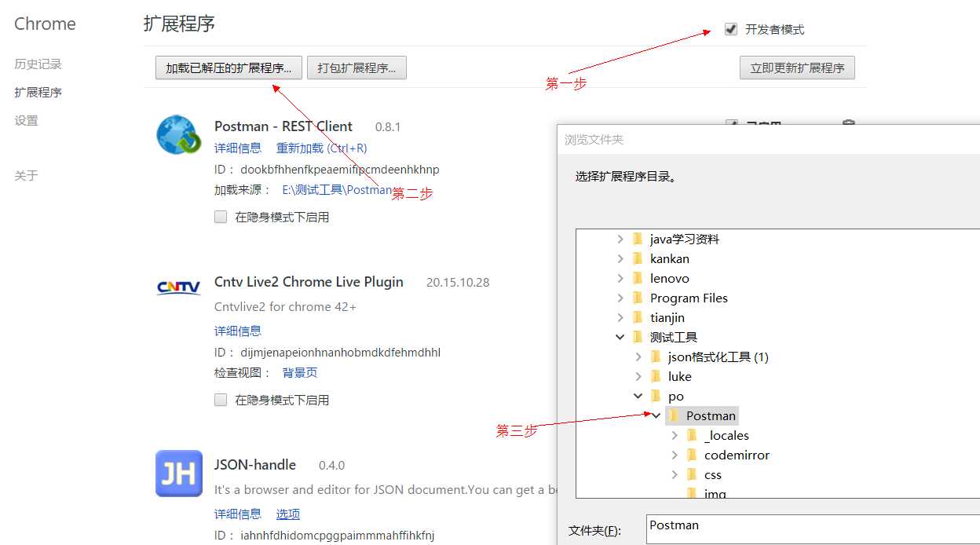The height and width of the screenshot is (545, 980).
Task: Select the kankan folder in the tree
Action: point(670,258)
